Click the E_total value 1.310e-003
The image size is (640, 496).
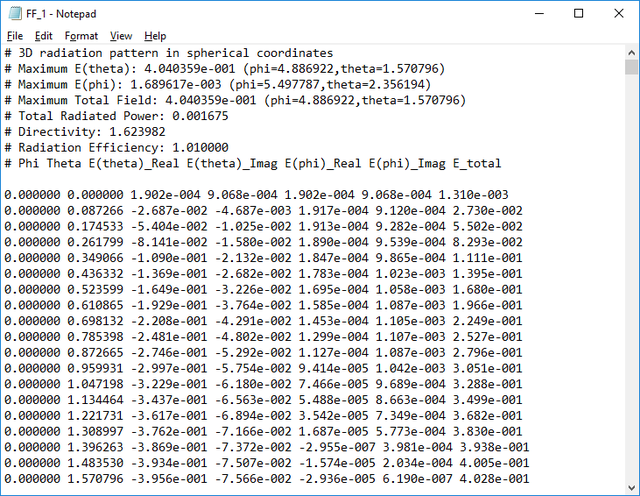click(473, 195)
